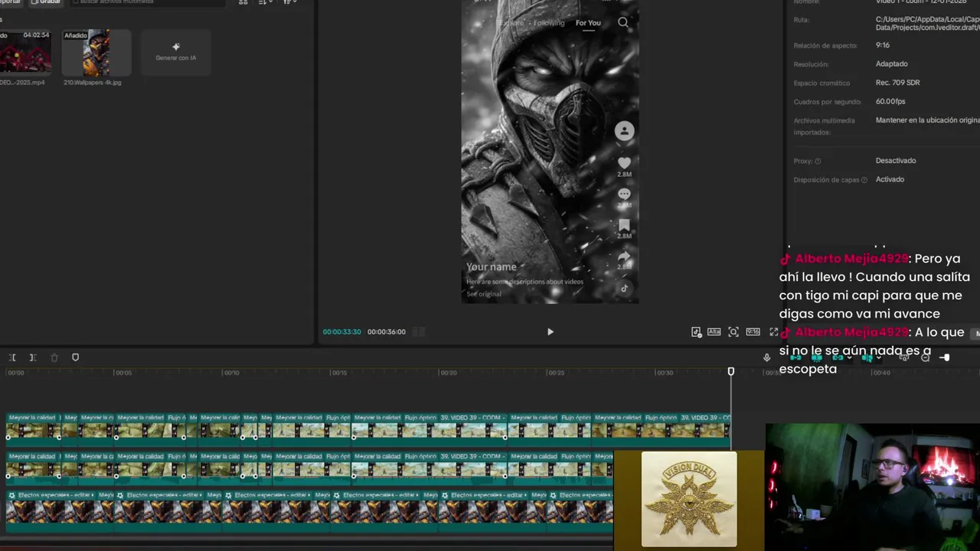Click the TikTok bookmark icon in preview
Image resolution: width=980 pixels, height=551 pixels.
tap(624, 225)
